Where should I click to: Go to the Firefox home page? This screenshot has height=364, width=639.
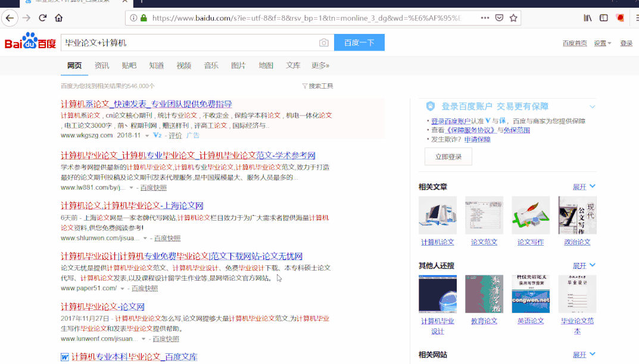tap(58, 18)
